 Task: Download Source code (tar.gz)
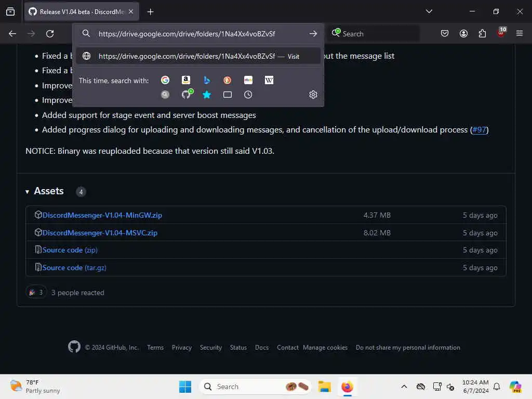tap(74, 268)
